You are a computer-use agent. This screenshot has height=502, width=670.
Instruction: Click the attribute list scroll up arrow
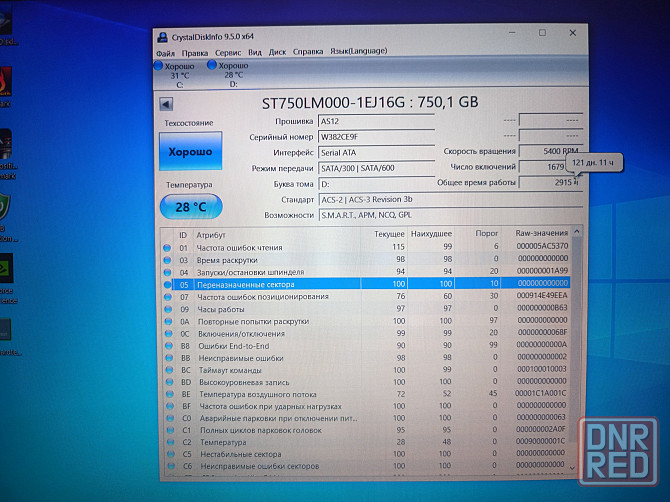[x=576, y=232]
